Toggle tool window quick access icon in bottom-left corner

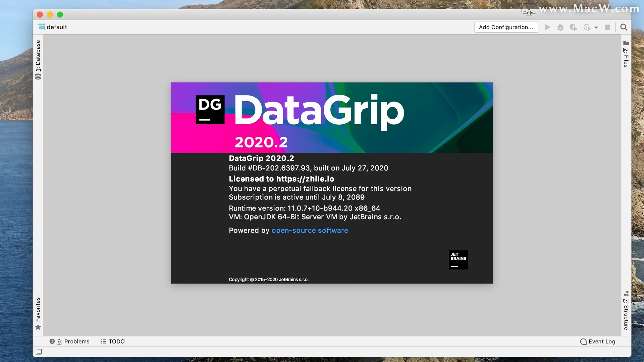[39, 352]
